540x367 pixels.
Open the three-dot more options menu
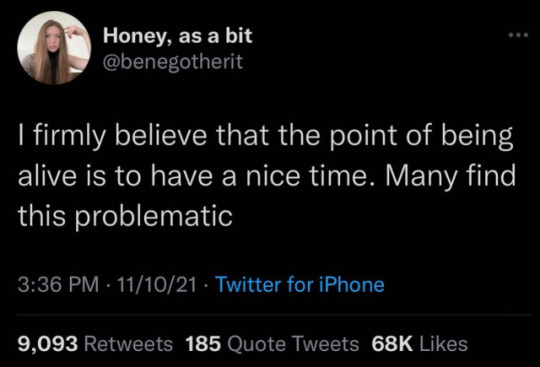[x=518, y=35]
